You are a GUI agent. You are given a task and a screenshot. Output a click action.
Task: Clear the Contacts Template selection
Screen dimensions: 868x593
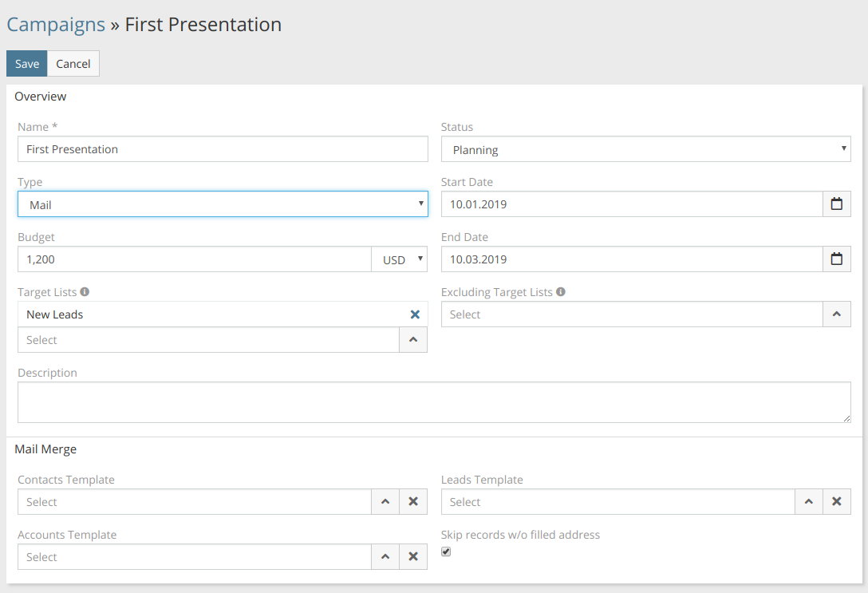413,502
